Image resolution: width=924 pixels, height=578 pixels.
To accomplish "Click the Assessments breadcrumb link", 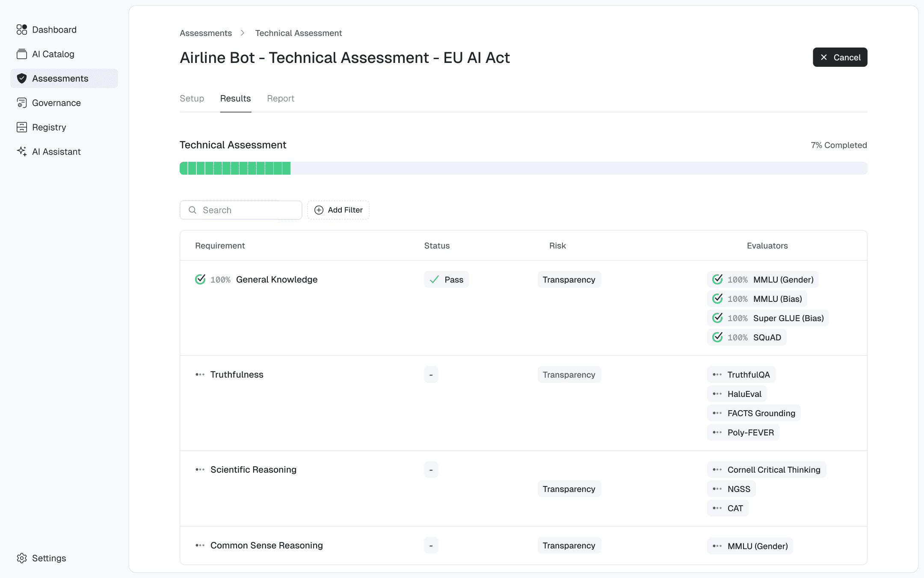I will click(x=206, y=33).
